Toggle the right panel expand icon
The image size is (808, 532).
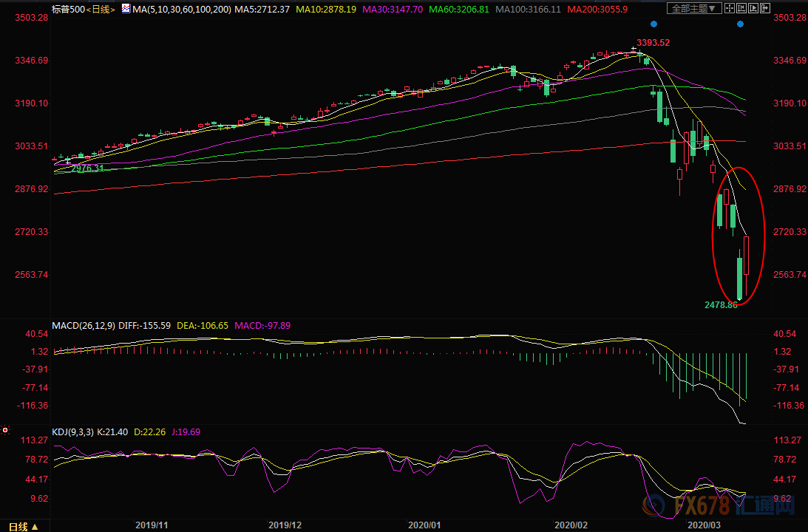(x=765, y=8)
